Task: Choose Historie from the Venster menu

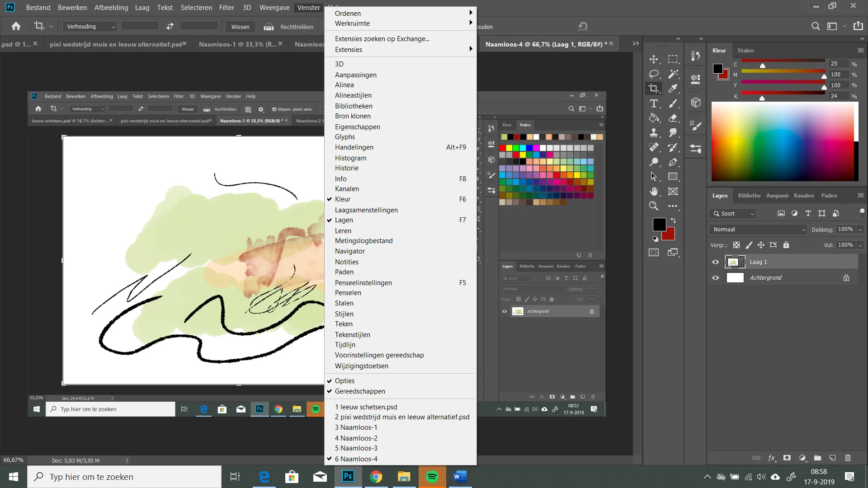Action: (x=346, y=168)
